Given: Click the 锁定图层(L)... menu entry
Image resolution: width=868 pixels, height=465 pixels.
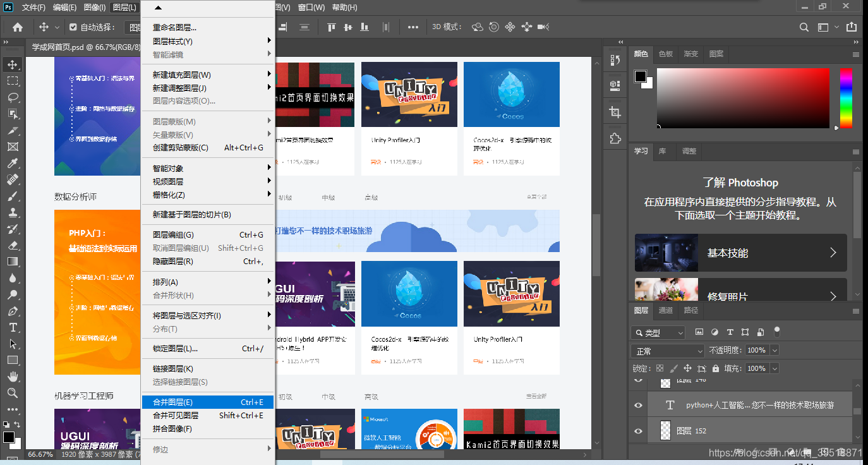Looking at the screenshot, I should point(207,348).
